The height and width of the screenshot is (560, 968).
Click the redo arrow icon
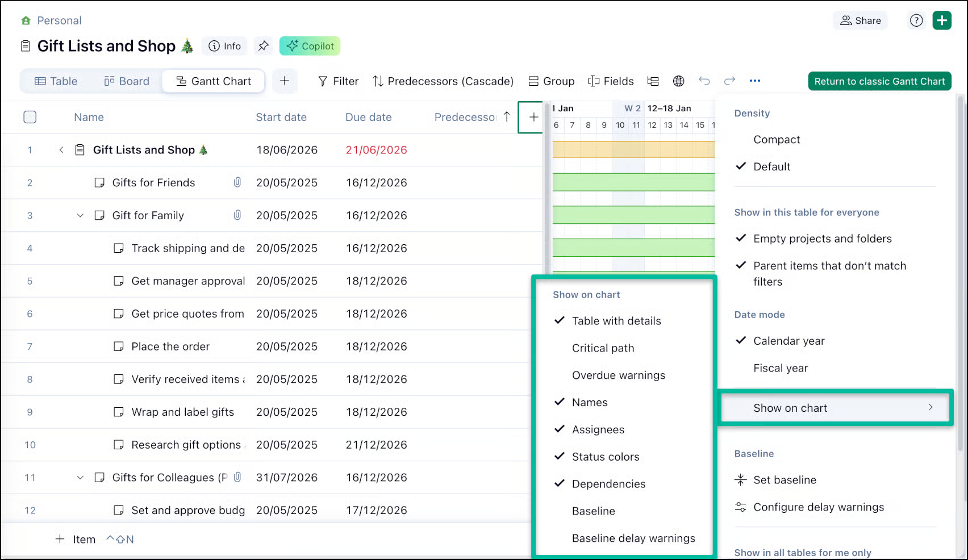730,81
